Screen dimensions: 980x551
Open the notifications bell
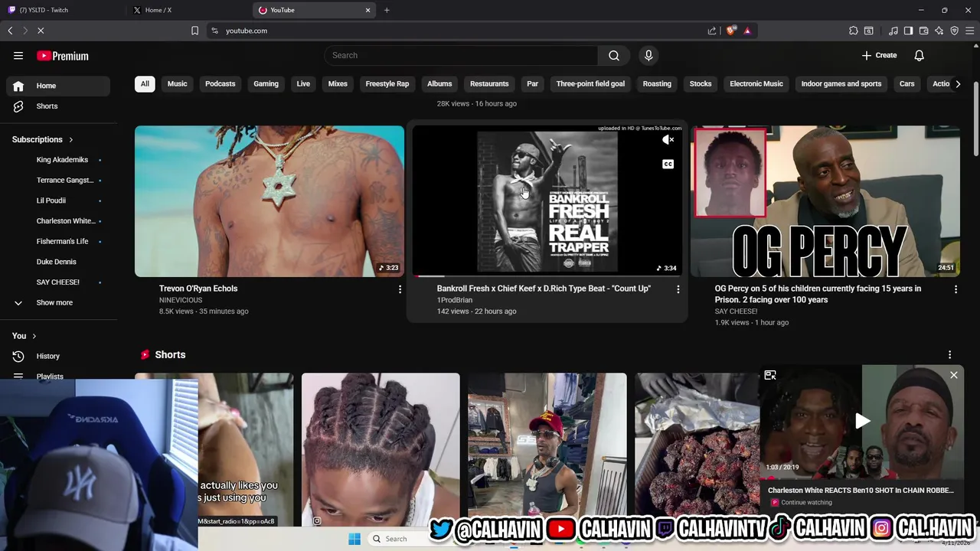(920, 55)
